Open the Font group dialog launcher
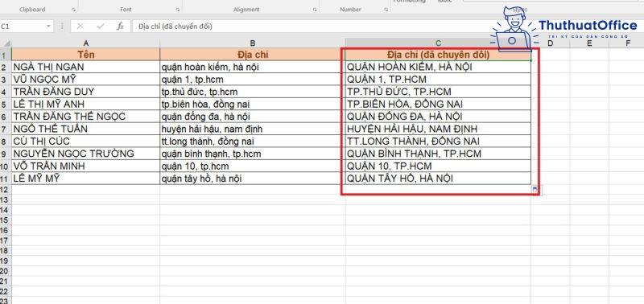The height and width of the screenshot is (304, 644). (178, 10)
